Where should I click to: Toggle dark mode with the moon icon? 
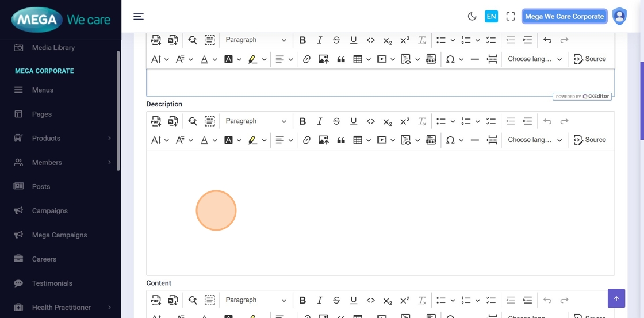[x=472, y=17]
